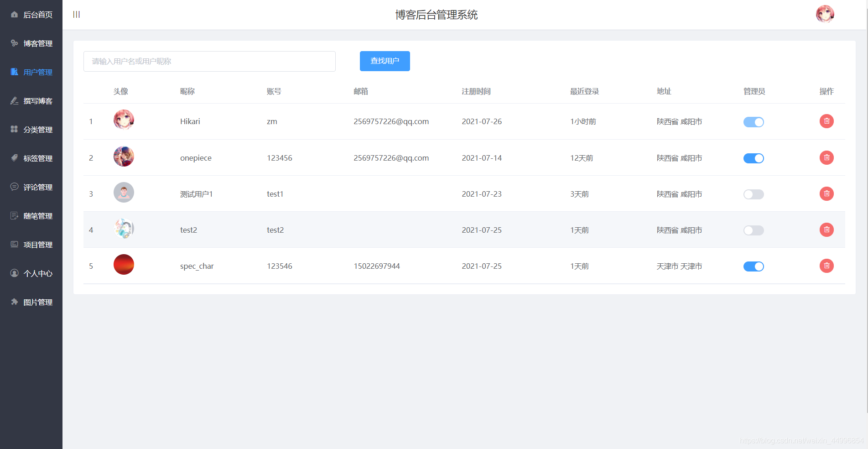This screenshot has width=868, height=449.
Task: Go to 撰写博客 menu item
Action: coord(31,101)
